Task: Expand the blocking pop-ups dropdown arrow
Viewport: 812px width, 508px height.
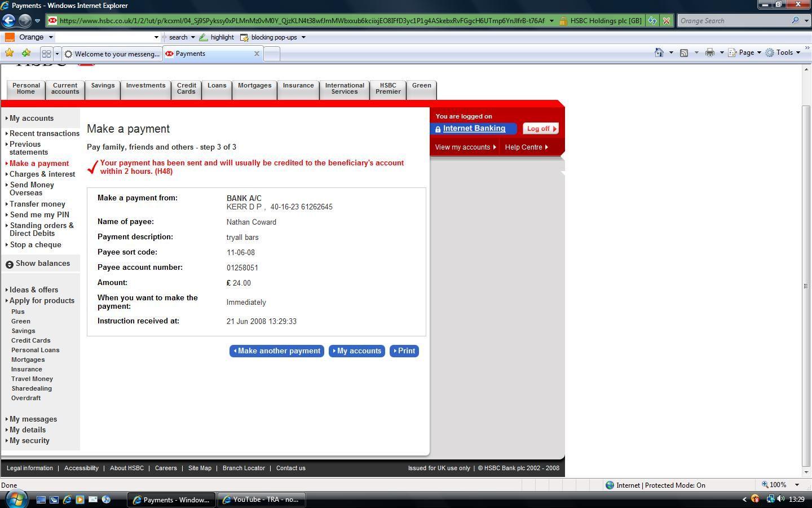Action: (303, 37)
